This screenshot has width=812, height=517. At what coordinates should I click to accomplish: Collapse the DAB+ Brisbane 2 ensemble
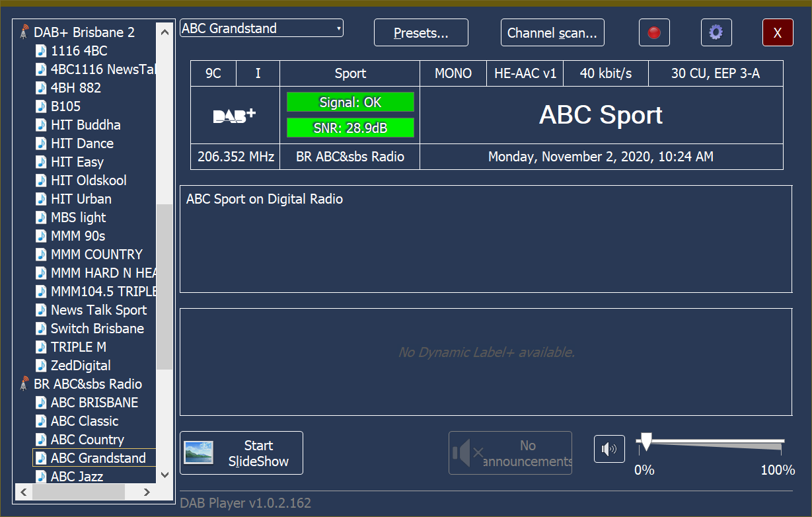84,32
